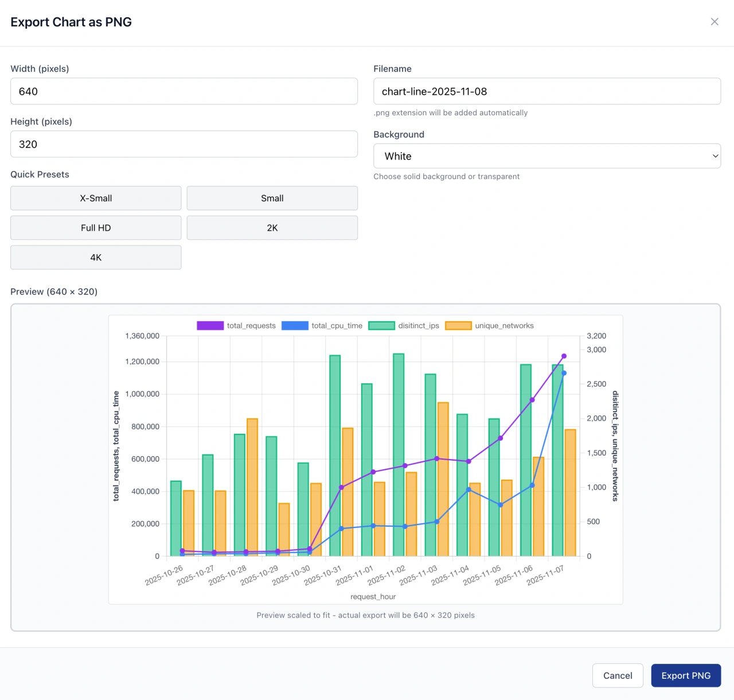Hide the disitinct_ips series via its legend
The width and height of the screenshot is (734, 700).
pos(419,325)
